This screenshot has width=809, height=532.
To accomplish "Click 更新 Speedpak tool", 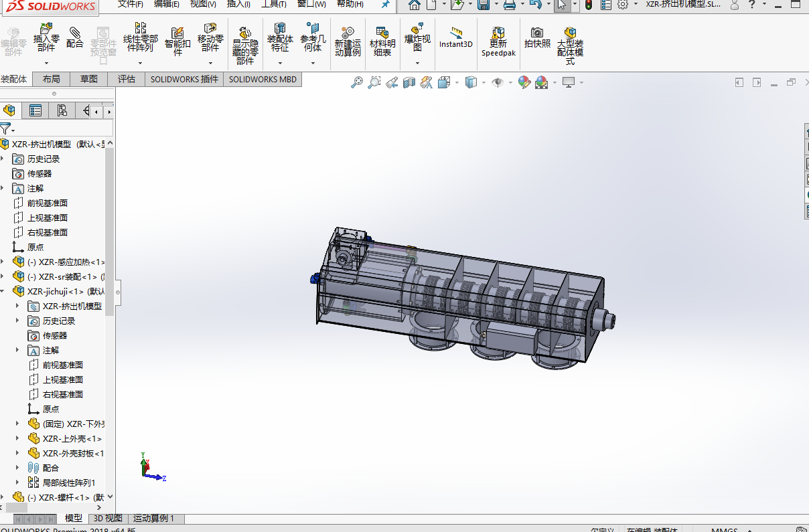I will pyautogui.click(x=498, y=41).
